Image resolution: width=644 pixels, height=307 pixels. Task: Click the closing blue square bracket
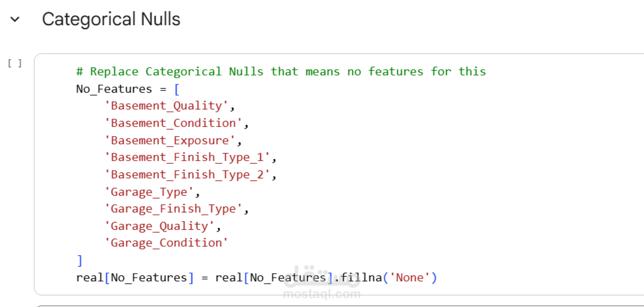[80, 260]
